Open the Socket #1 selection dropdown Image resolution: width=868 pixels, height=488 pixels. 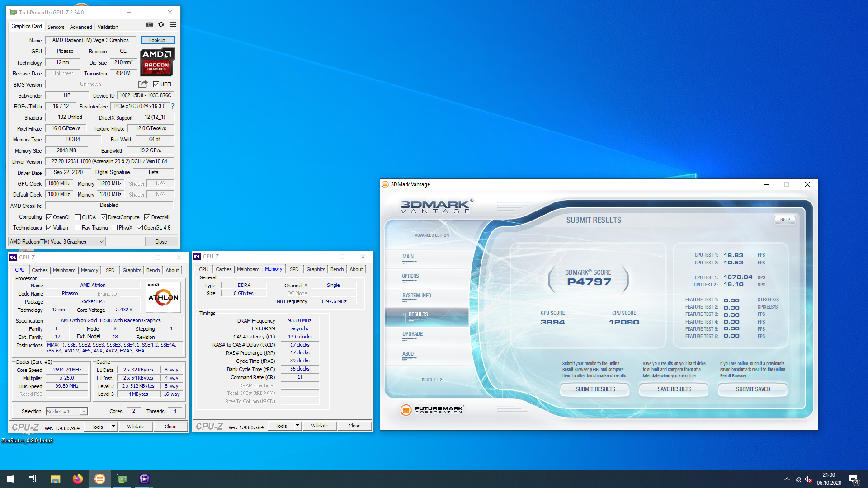click(66, 411)
